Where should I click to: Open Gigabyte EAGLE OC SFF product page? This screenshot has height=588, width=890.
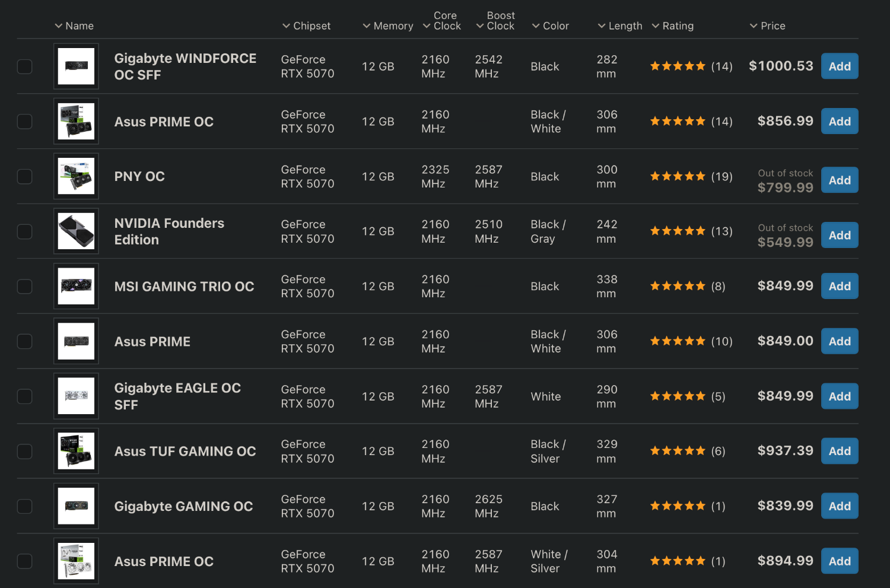click(177, 396)
